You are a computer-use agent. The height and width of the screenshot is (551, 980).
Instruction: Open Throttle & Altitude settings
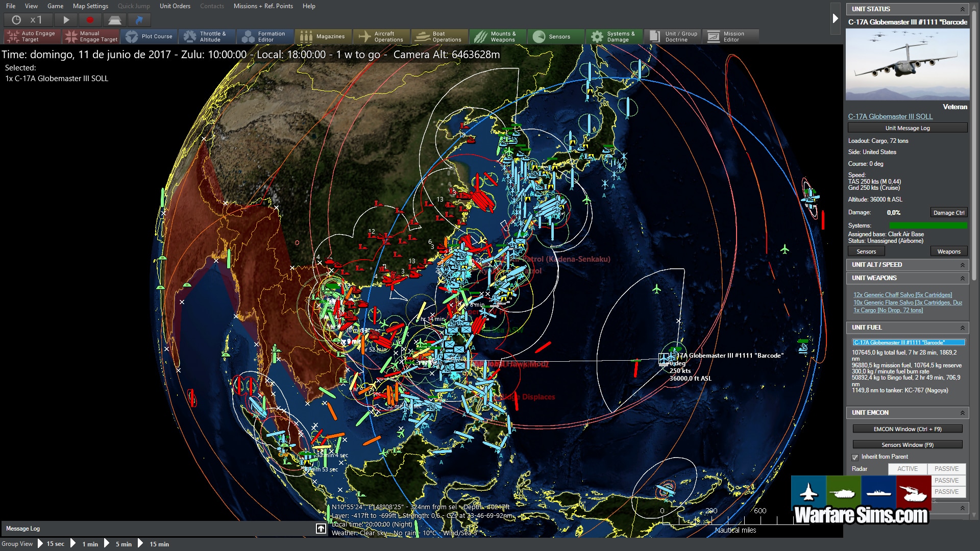click(x=207, y=36)
